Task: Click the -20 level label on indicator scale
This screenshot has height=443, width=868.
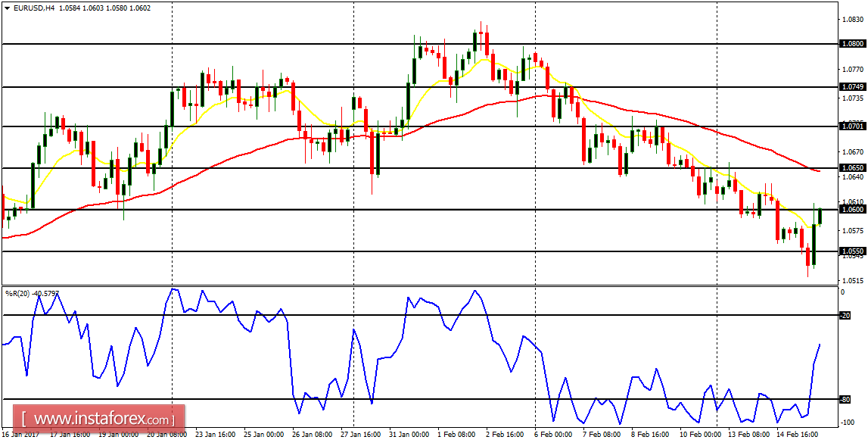Action: coord(845,316)
